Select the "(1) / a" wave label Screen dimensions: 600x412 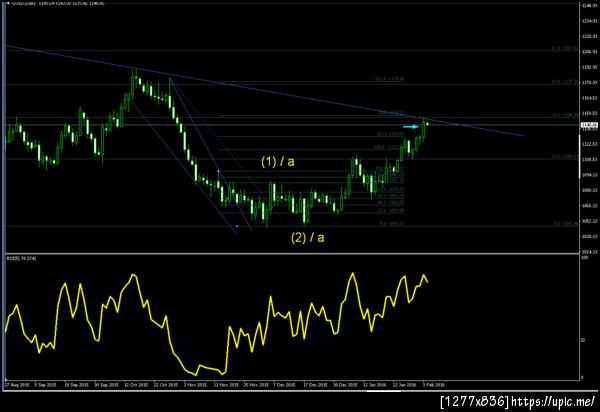pyautogui.click(x=278, y=161)
